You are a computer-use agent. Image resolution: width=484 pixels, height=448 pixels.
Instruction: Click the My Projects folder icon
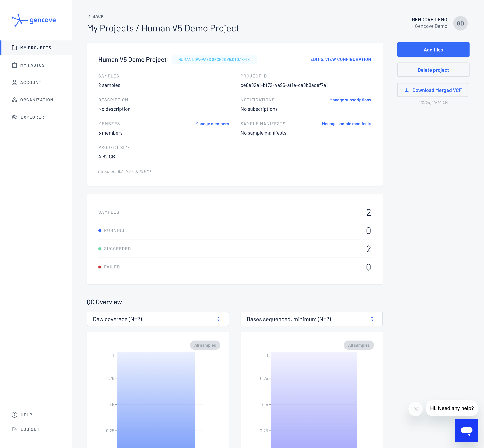15,48
